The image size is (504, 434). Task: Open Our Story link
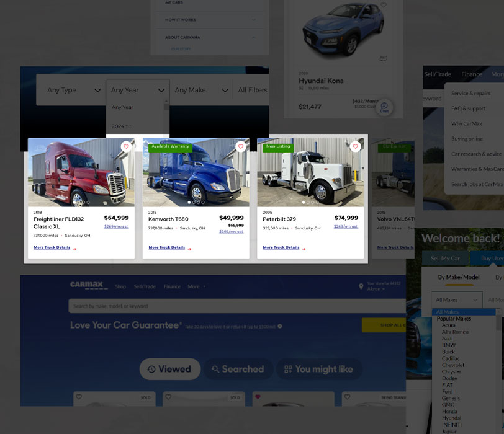click(181, 49)
